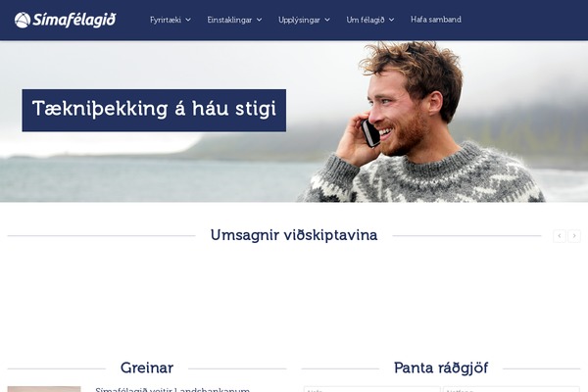This screenshot has width=588, height=392.
Task: Open the Einstaklingar menu item
Action: tap(229, 20)
